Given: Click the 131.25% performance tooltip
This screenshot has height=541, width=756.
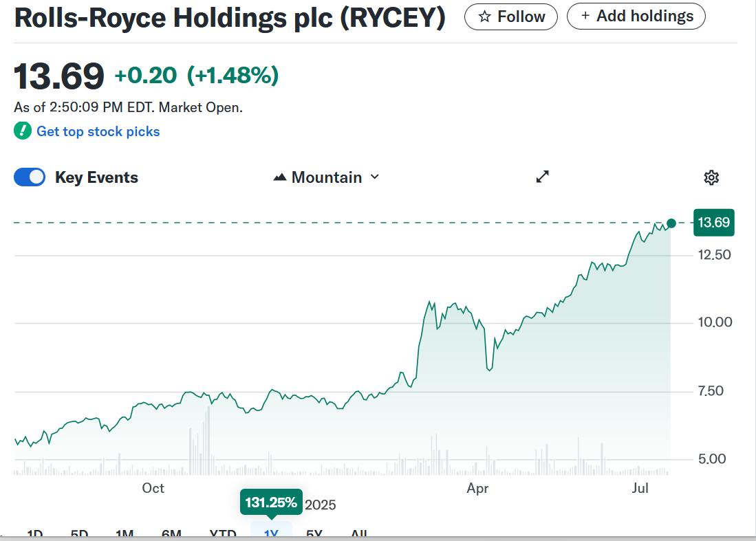Looking at the screenshot, I should [271, 503].
